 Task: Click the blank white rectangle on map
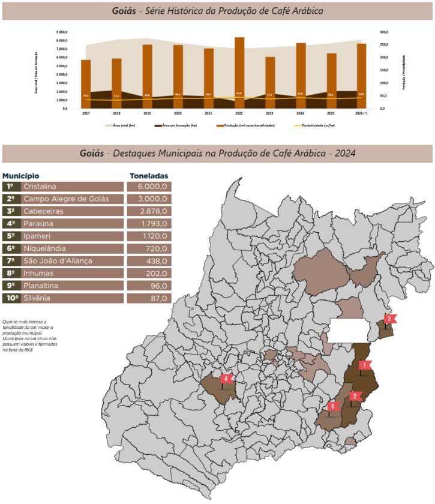348,330
